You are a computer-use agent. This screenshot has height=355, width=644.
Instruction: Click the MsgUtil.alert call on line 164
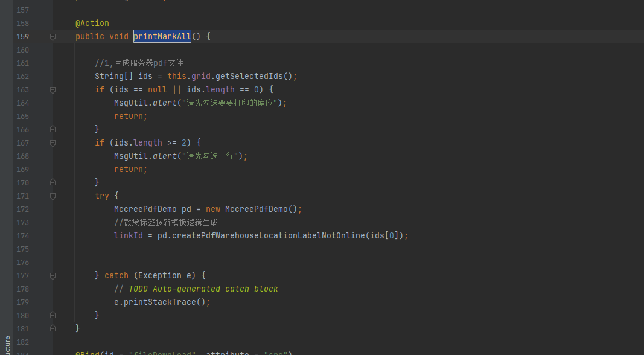coord(145,103)
